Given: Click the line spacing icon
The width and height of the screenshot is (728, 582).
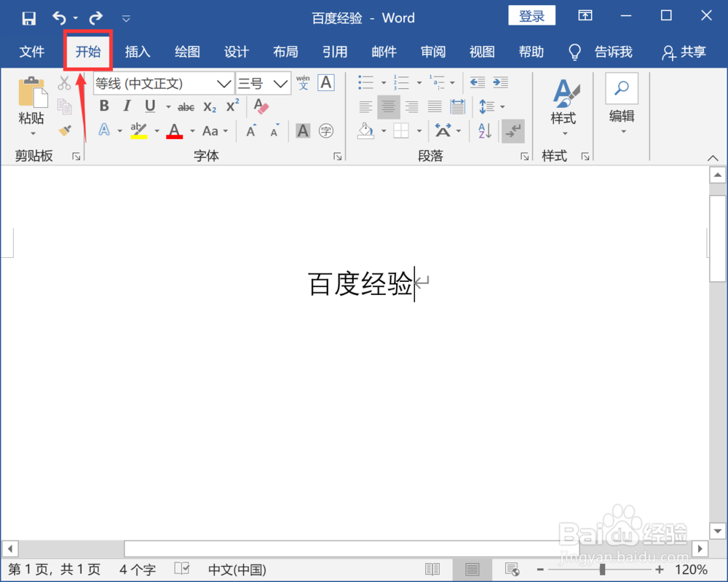Looking at the screenshot, I should pyautogui.click(x=486, y=107).
